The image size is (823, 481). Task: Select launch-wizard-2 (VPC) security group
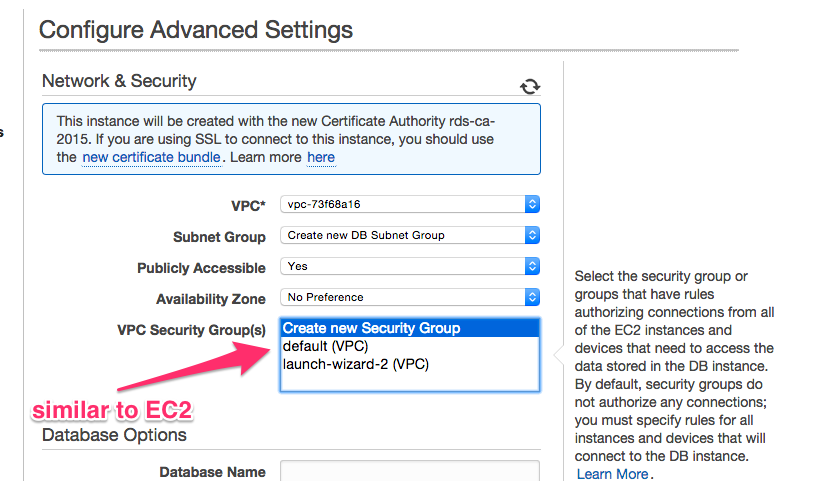click(x=410, y=364)
